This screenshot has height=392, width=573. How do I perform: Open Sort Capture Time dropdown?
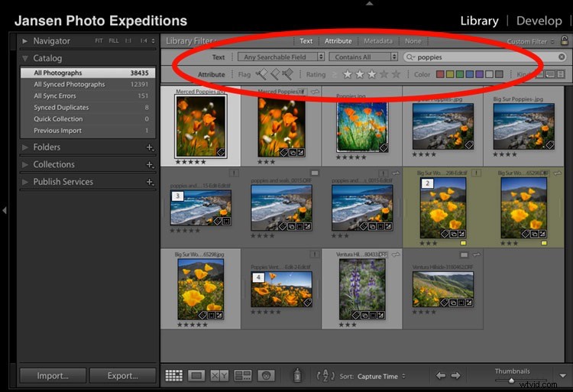click(381, 376)
